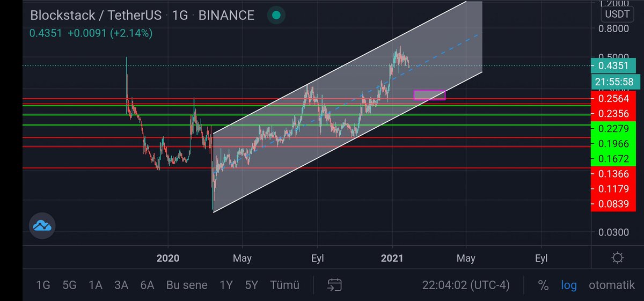Click the BINANCE exchange label
Viewport: 644px width, 301px height.
[226, 15]
